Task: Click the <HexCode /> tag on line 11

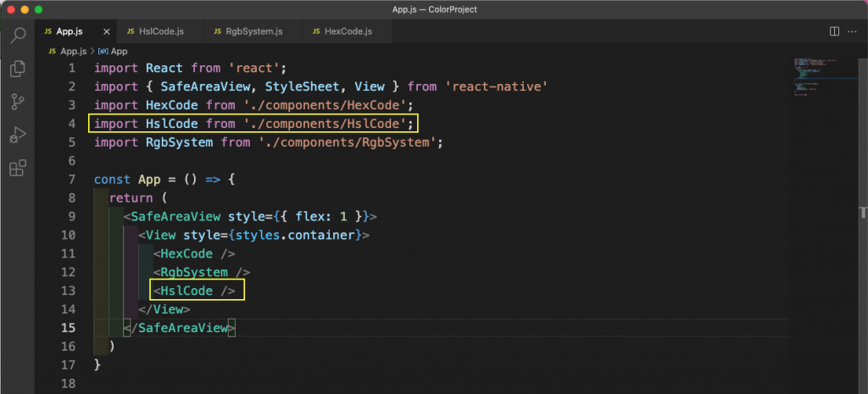Action: point(194,253)
